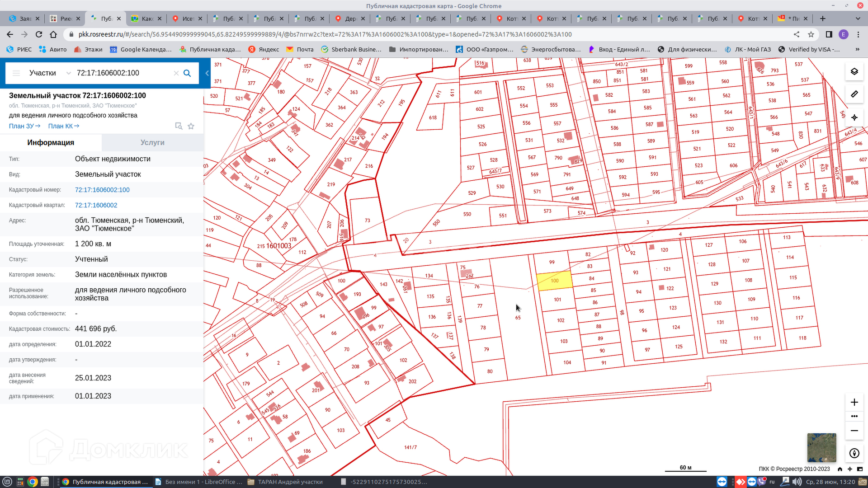Collapse the left information panel arrow
868x488 pixels.
[x=207, y=73]
